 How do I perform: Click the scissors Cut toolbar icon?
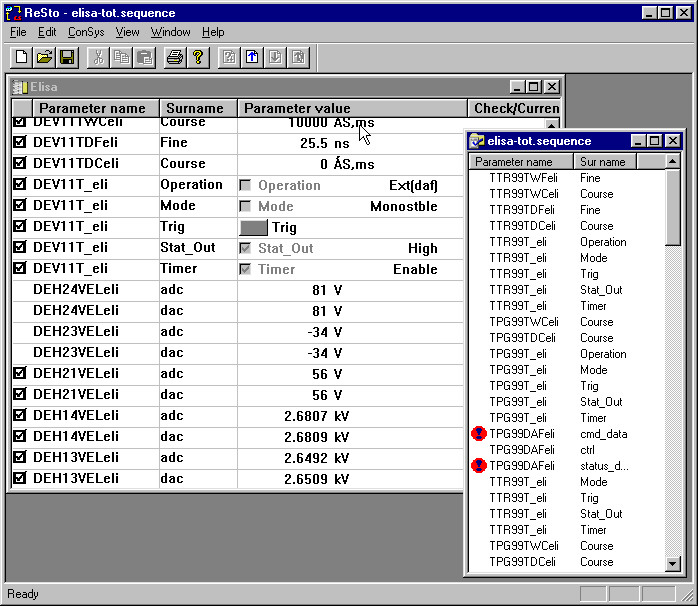pos(98,57)
